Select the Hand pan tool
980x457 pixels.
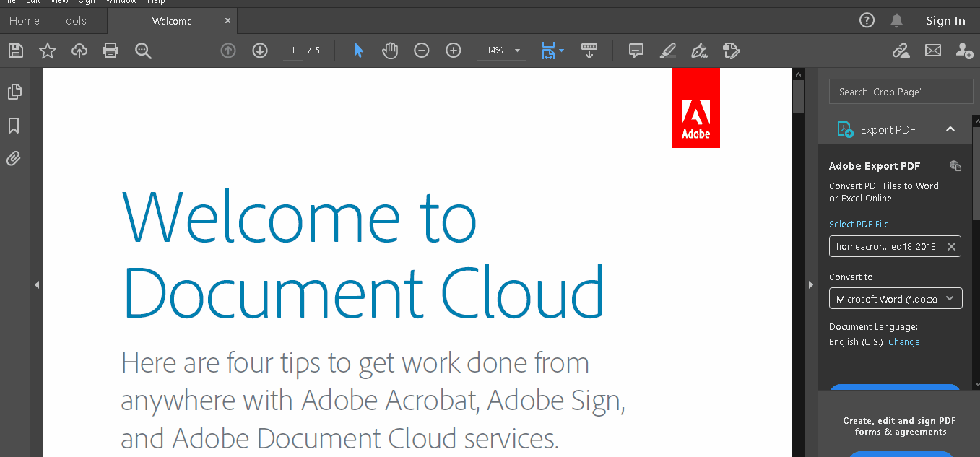(390, 51)
